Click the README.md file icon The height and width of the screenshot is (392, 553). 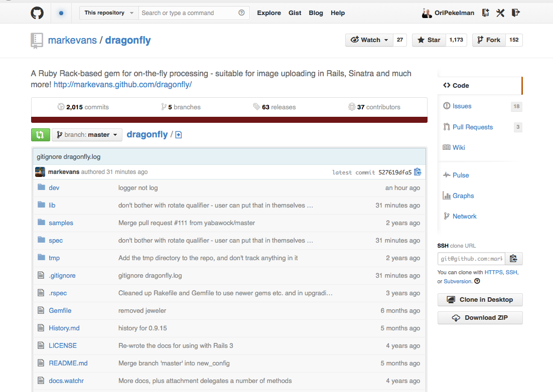pos(41,363)
